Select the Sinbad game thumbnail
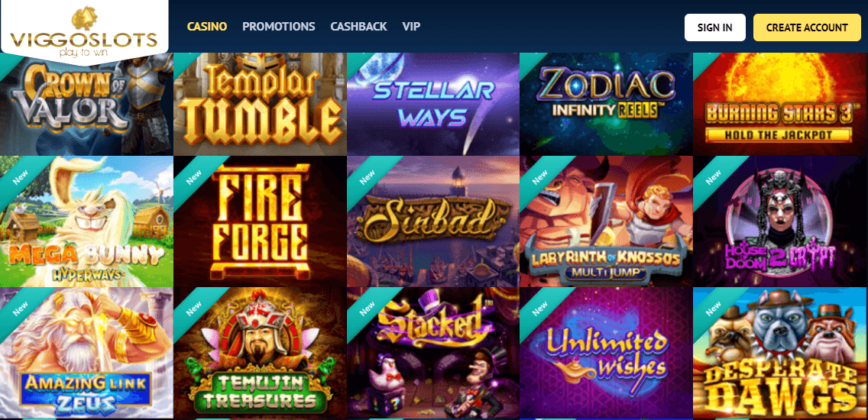Screen dimensions: 868x420 click(x=433, y=221)
